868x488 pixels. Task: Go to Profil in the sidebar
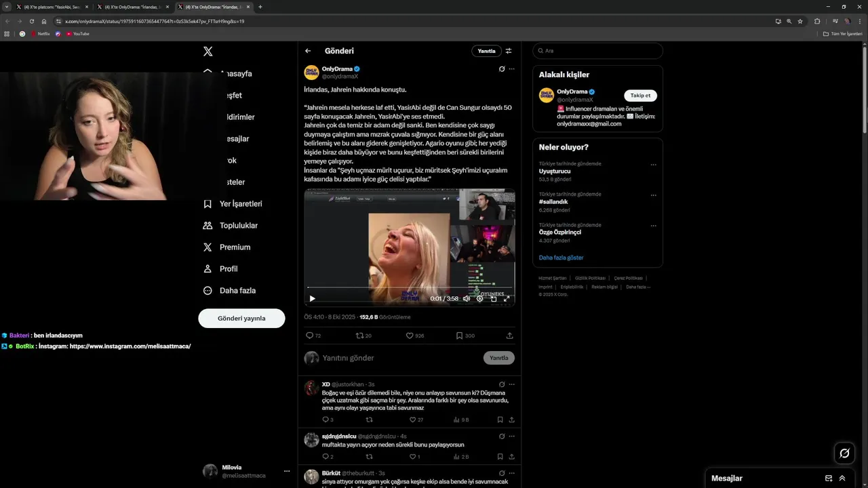[x=221, y=269]
